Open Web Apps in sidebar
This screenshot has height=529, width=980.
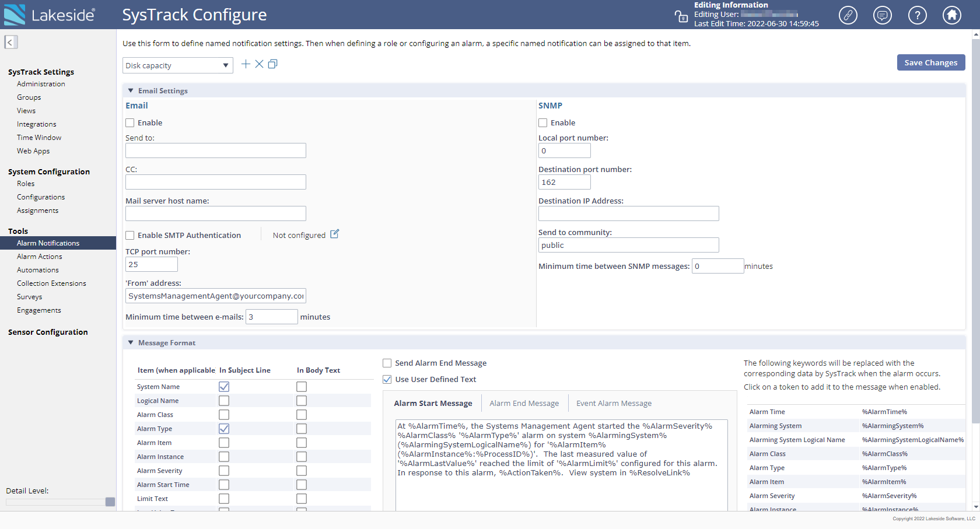click(x=33, y=151)
